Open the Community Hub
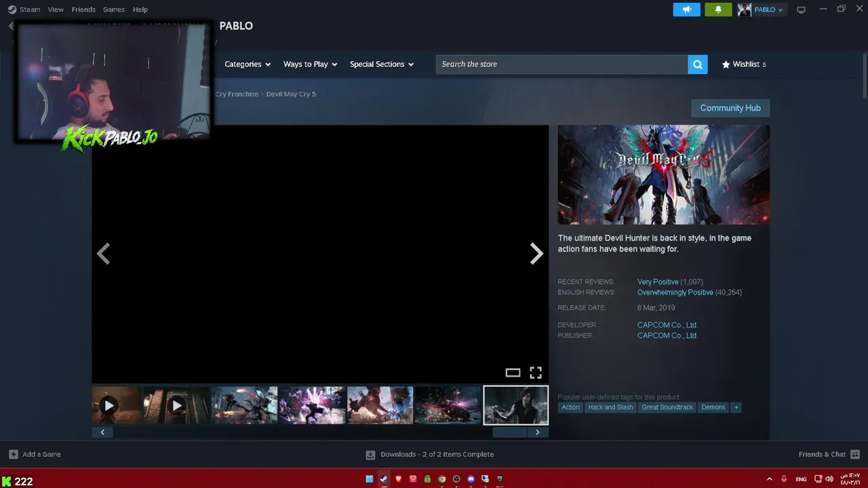This screenshot has height=488, width=868. pyautogui.click(x=730, y=108)
